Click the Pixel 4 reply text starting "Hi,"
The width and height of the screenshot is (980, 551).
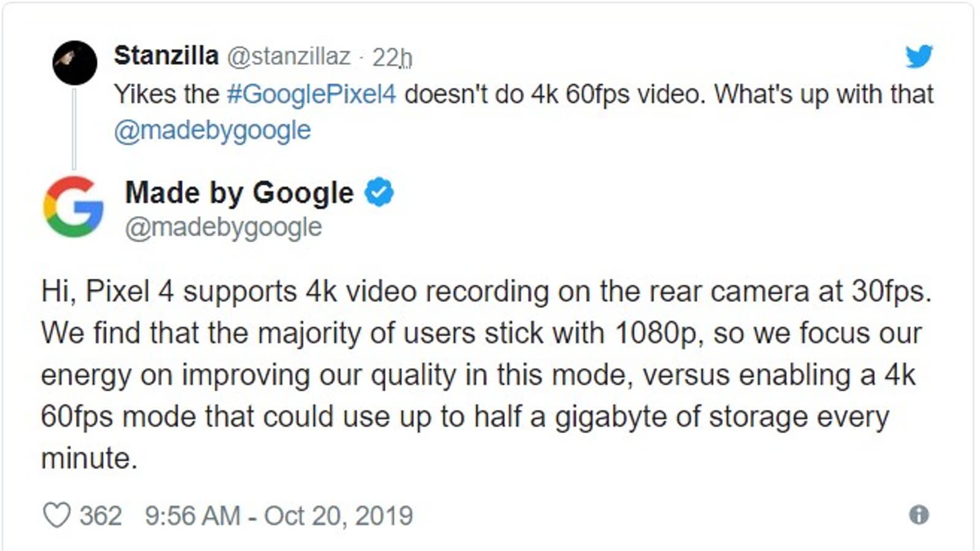coord(486,292)
